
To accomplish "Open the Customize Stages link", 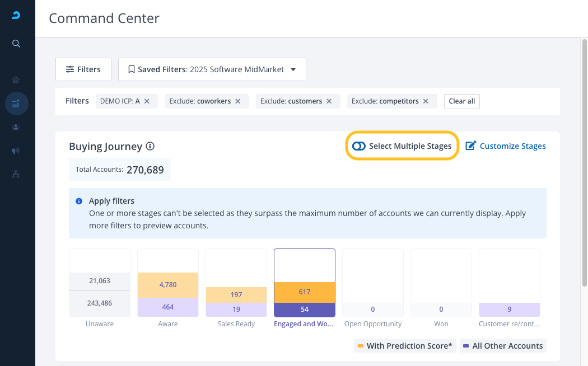I will point(506,146).
